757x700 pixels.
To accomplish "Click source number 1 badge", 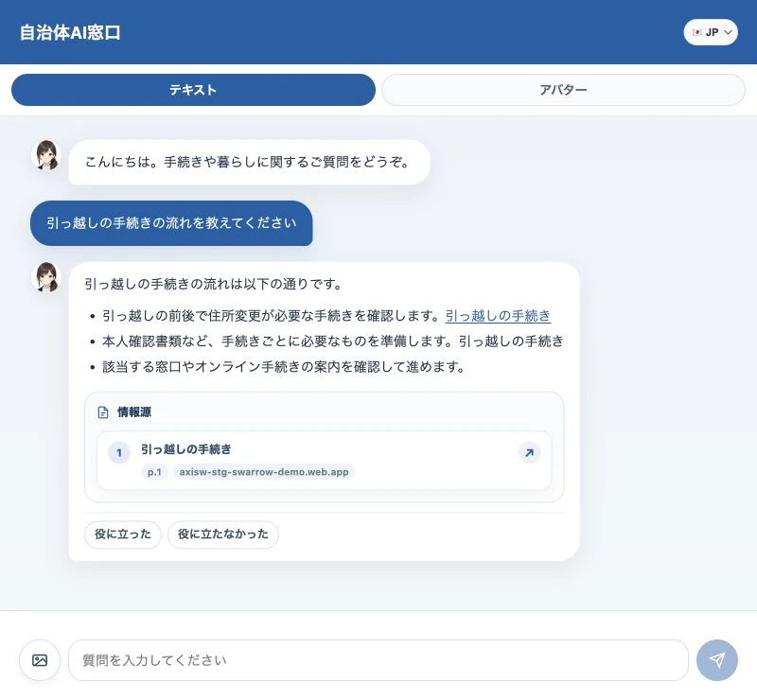I will coord(119,453).
